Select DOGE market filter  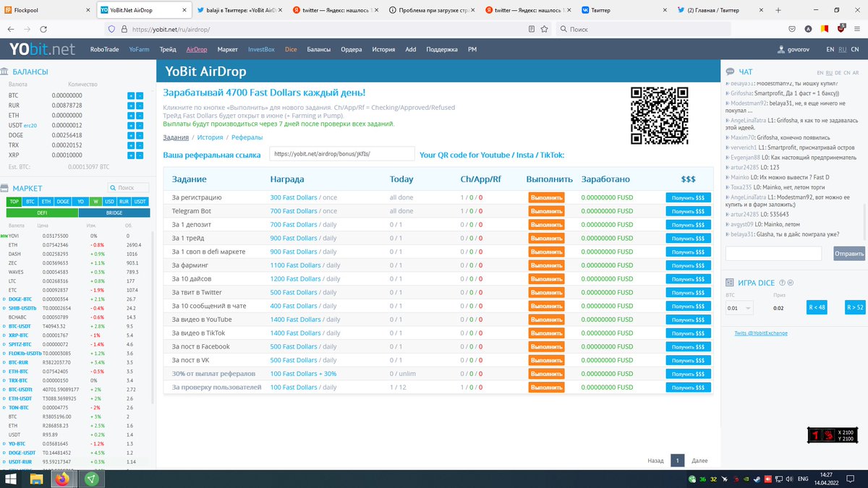click(64, 202)
